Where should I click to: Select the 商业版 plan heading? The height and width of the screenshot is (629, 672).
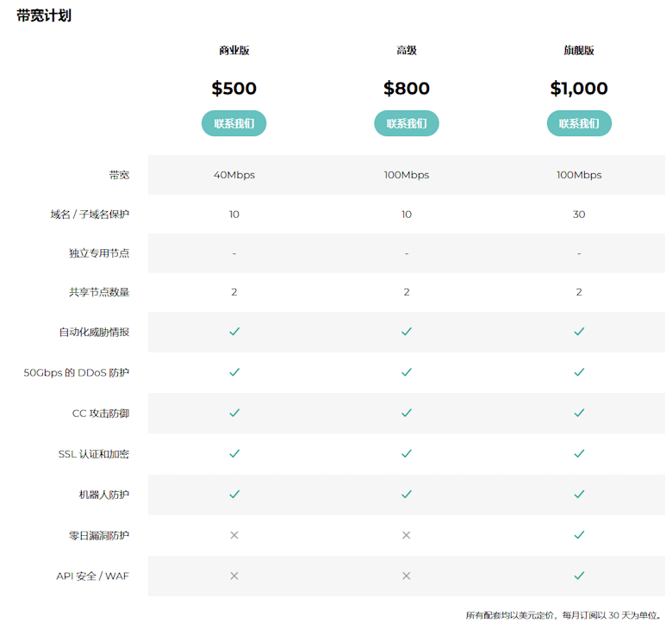(x=234, y=51)
